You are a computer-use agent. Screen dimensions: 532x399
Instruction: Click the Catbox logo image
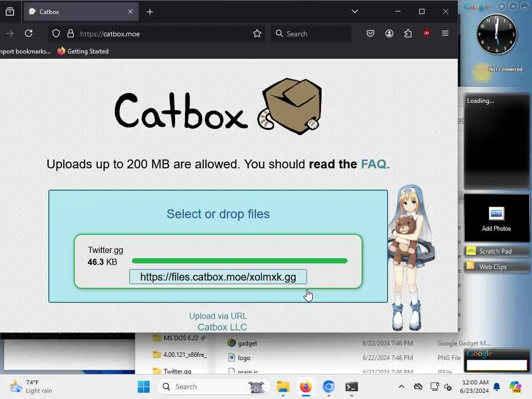218,106
